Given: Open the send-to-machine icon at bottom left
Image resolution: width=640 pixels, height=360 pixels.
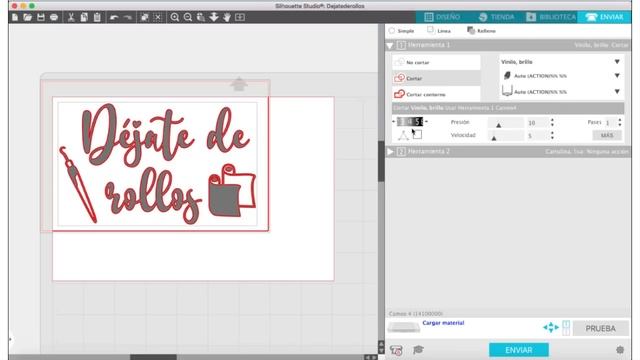Looking at the screenshot, I should (x=396, y=350).
